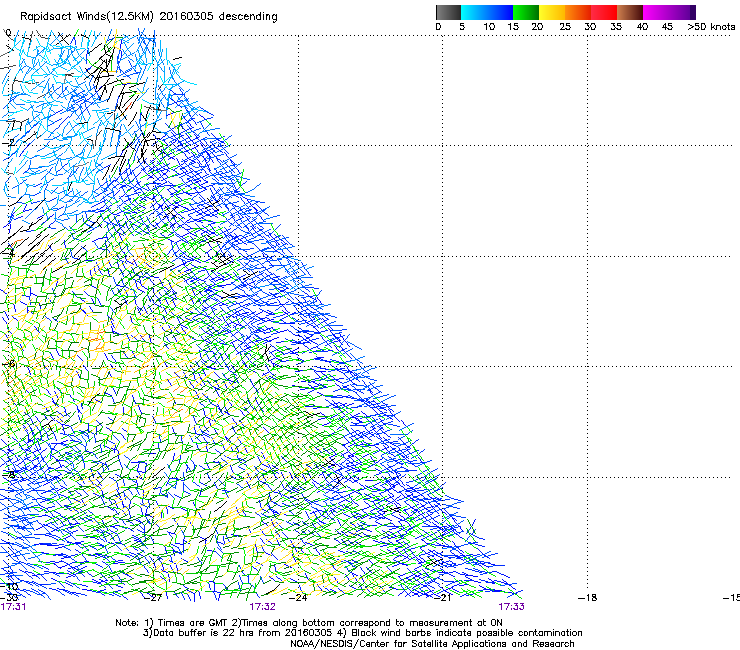Click the '17:32' time label
The image size is (740, 650).
(262, 607)
